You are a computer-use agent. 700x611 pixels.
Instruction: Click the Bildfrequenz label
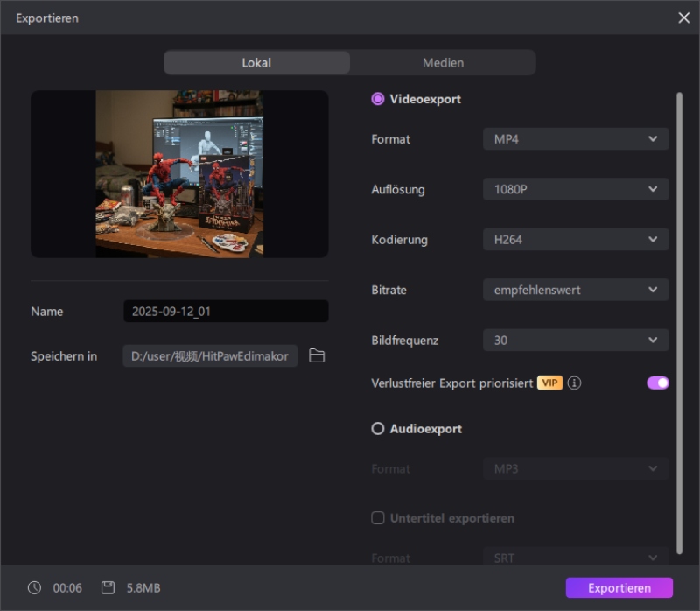(404, 341)
